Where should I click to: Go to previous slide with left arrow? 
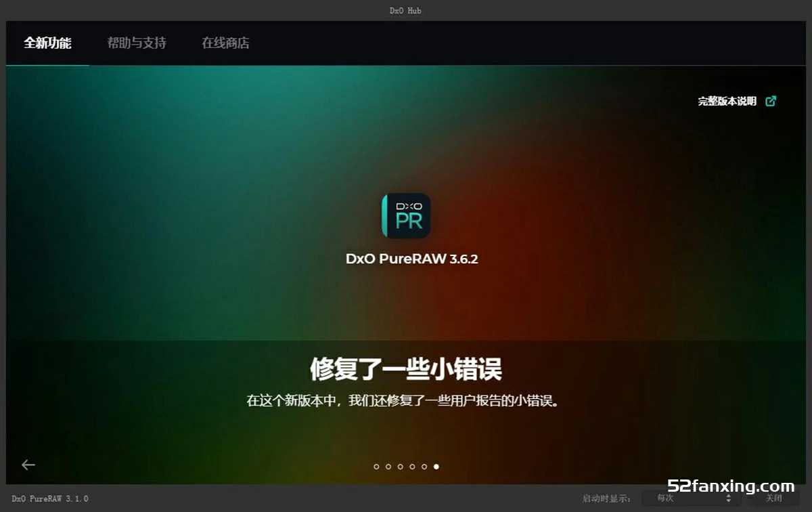click(x=28, y=465)
